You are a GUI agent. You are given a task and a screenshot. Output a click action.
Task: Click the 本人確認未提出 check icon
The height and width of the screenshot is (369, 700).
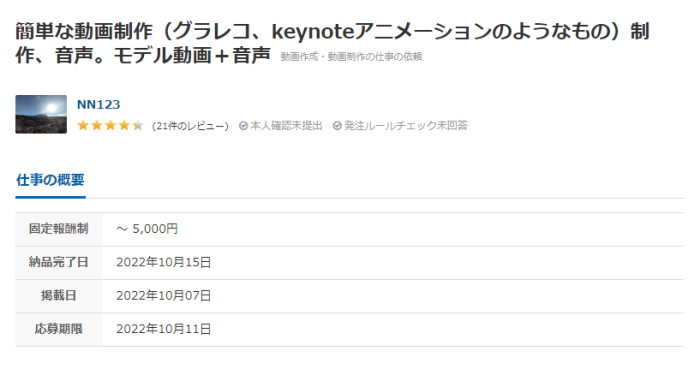(x=243, y=126)
